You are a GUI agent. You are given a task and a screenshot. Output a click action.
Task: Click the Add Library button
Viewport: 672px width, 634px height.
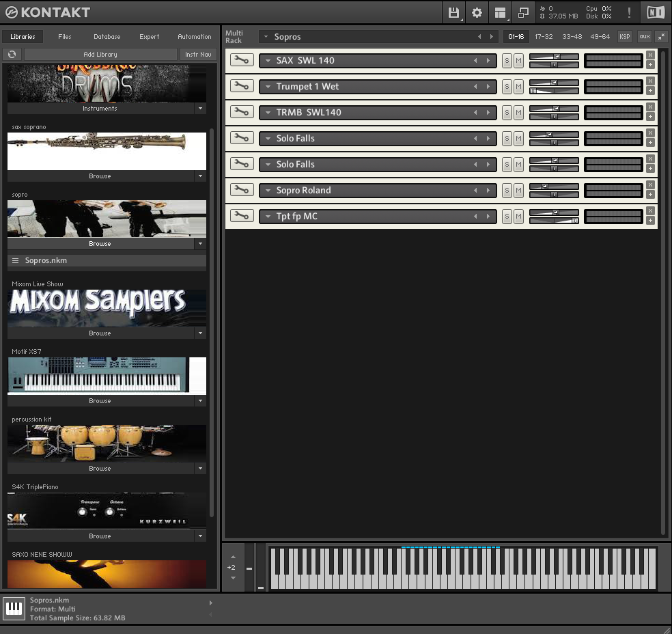point(100,55)
